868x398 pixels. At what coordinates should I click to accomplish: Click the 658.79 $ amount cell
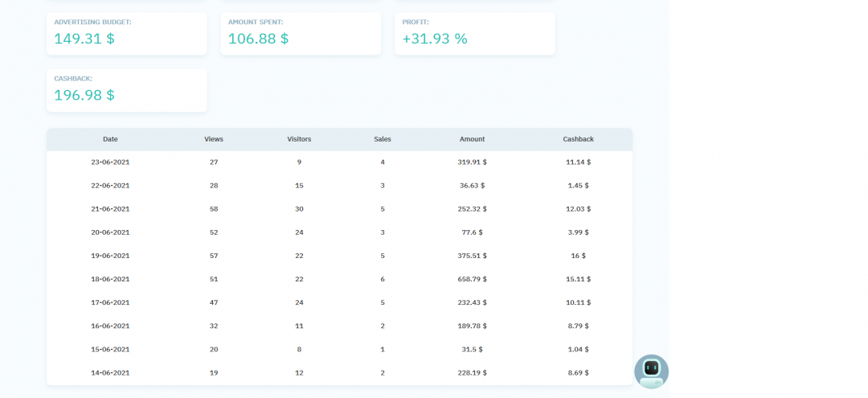[x=472, y=279]
